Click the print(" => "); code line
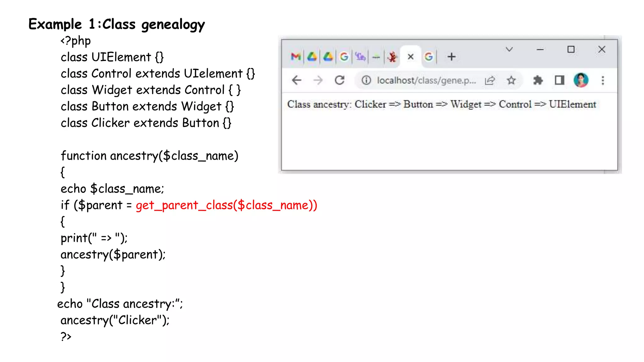 (x=94, y=238)
